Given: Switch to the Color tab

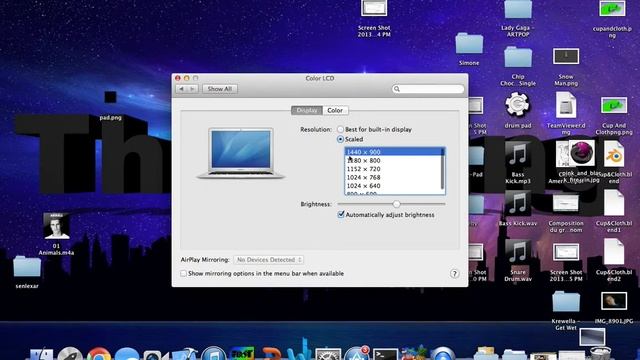Looking at the screenshot, I should [x=335, y=110].
